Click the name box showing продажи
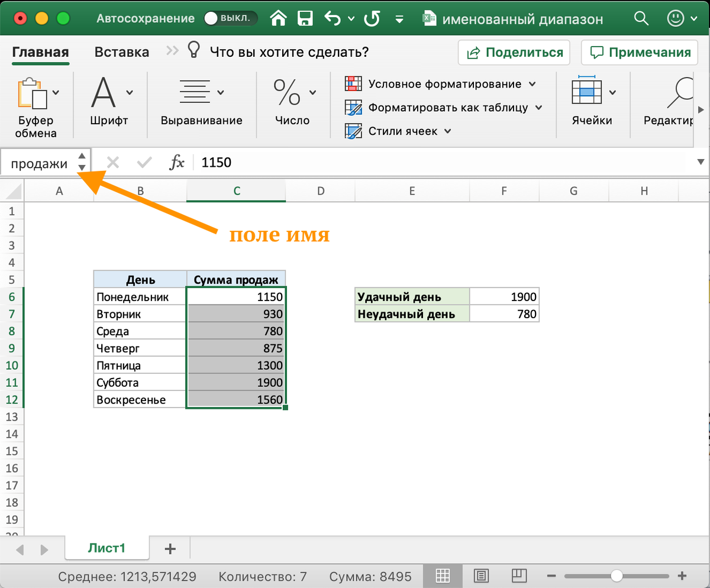Viewport: 710px width, 588px height. pos(39,163)
